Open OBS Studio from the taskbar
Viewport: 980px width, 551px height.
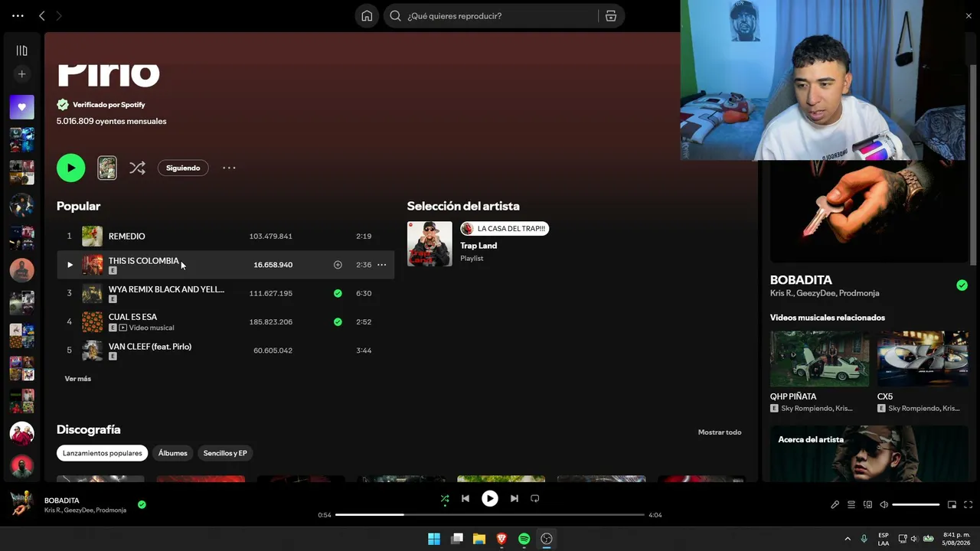click(x=547, y=539)
